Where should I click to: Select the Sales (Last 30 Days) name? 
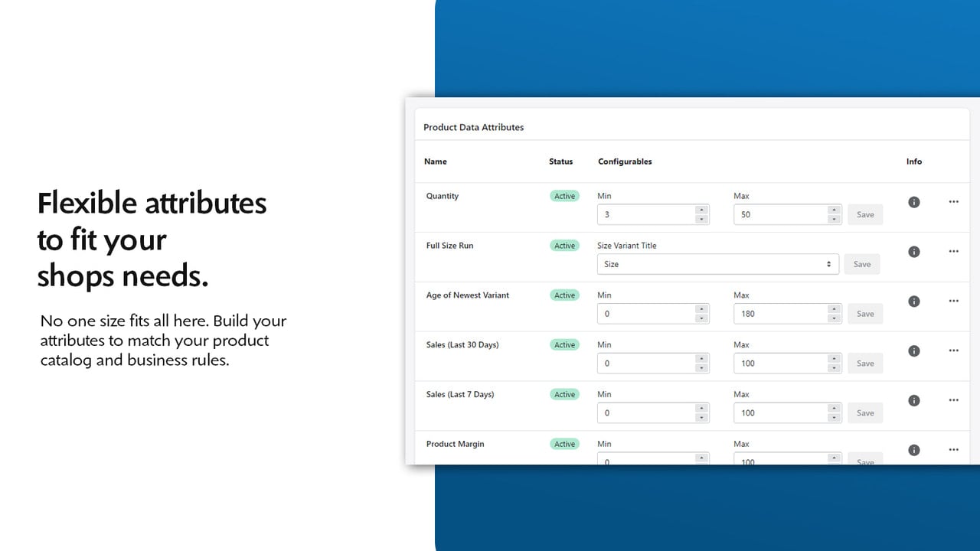462,345
